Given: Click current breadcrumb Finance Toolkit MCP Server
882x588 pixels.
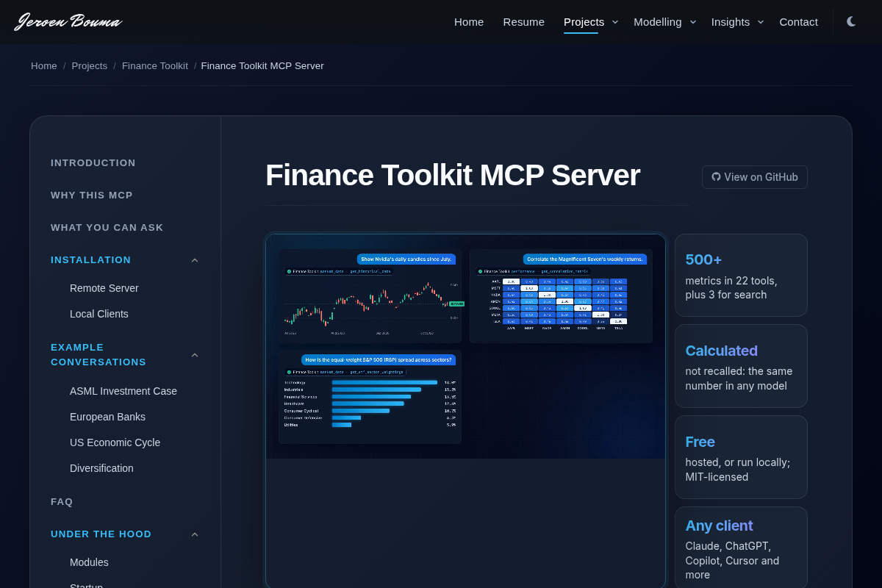Looking at the screenshot, I should [262, 66].
